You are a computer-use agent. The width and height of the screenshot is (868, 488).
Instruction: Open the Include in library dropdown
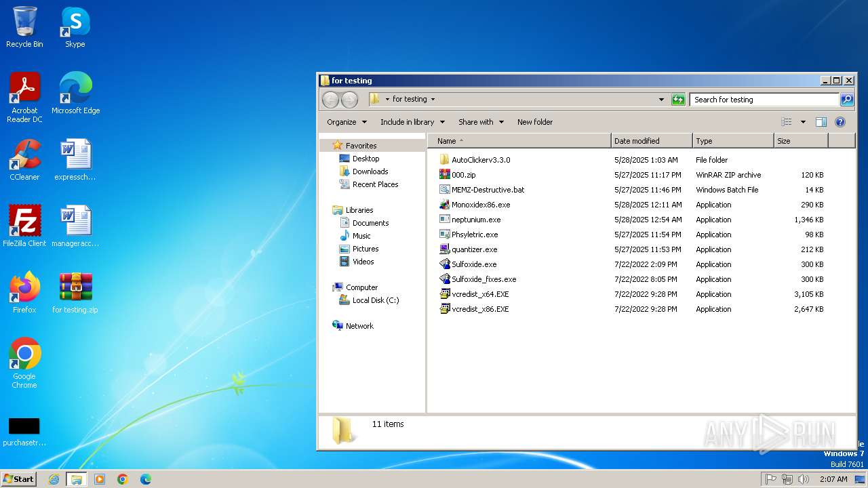tap(412, 122)
